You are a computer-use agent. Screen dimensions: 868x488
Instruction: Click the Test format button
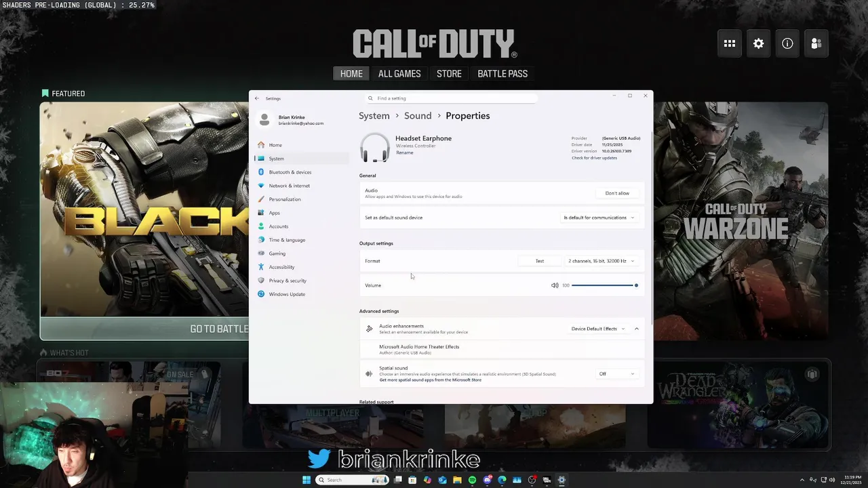540,261
